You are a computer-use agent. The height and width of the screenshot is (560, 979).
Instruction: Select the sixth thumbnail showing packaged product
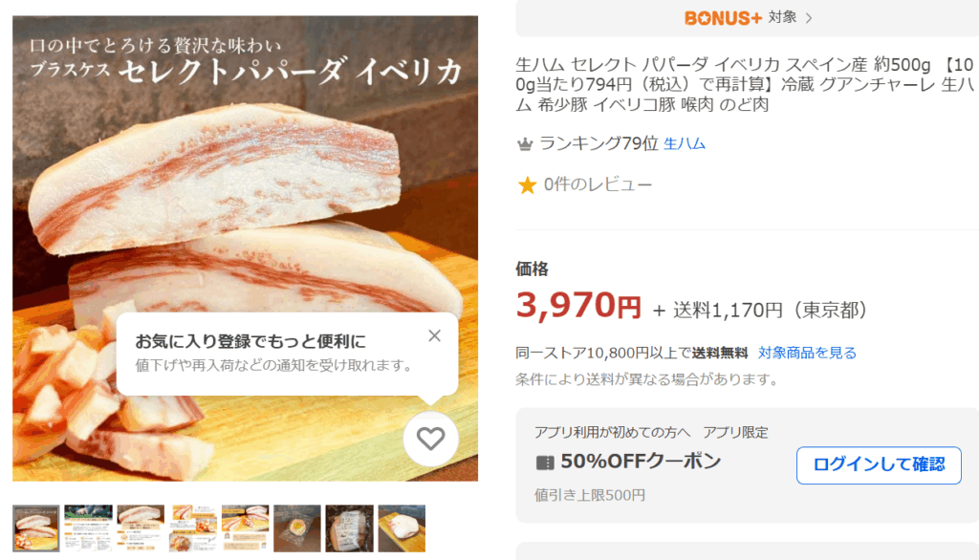pyautogui.click(x=297, y=528)
